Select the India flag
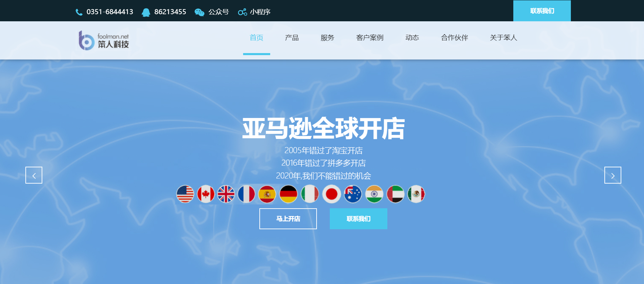 pyautogui.click(x=374, y=194)
